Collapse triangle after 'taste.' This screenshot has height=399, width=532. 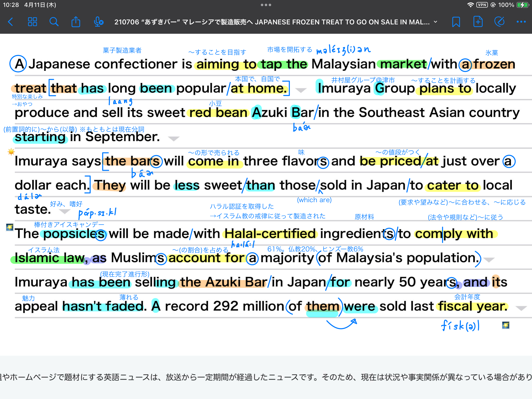tap(65, 211)
